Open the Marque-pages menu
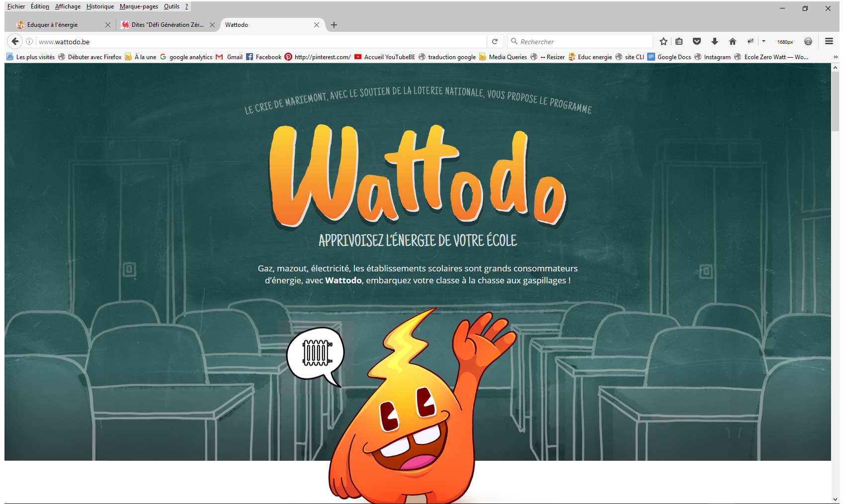Viewport: 844px width, 504px height. pyautogui.click(x=139, y=6)
